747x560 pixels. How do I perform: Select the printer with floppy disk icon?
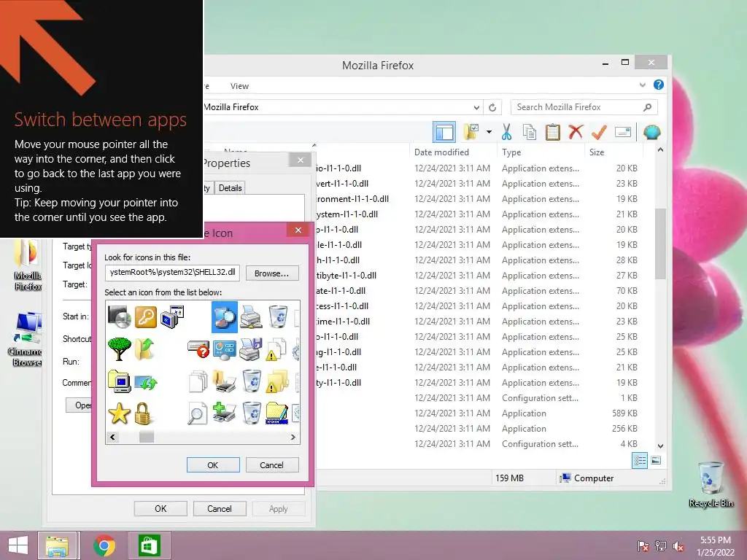coord(251,349)
